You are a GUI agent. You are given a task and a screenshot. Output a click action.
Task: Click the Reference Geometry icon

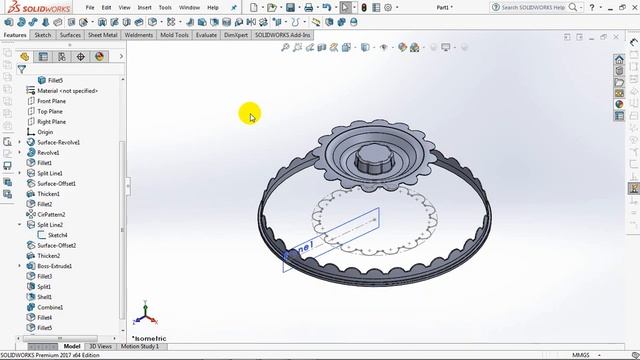pos(277,22)
